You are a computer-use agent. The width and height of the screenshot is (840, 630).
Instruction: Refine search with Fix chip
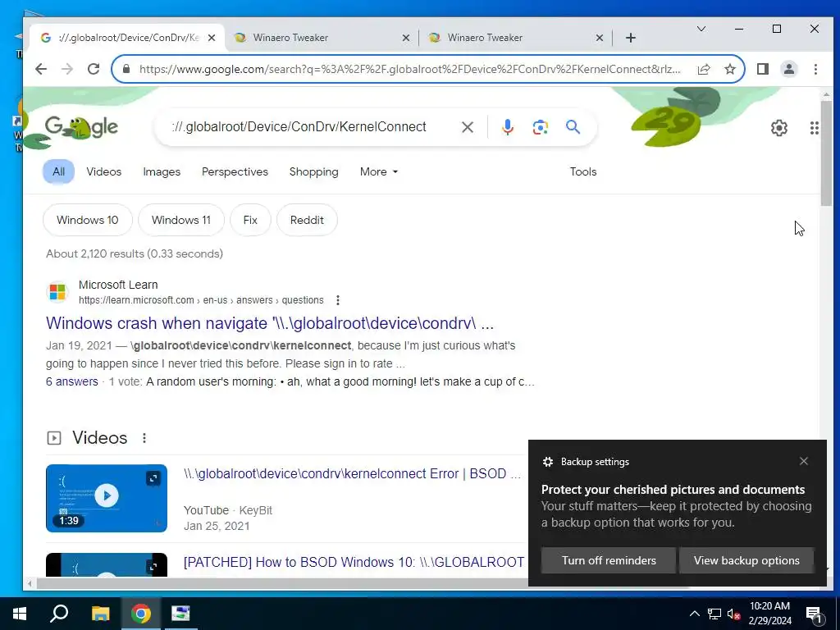(250, 220)
